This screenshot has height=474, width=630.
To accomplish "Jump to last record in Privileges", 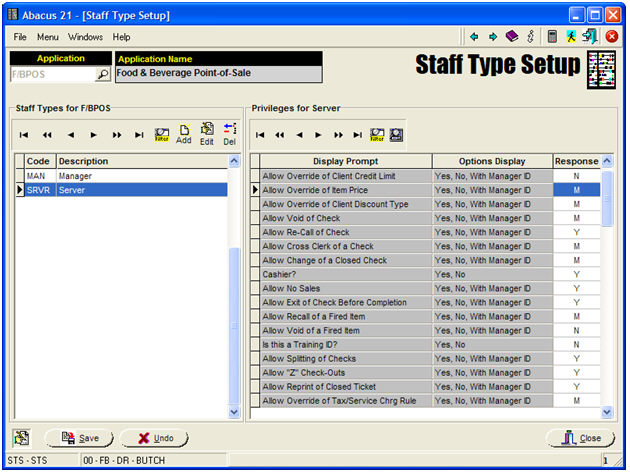I will [x=357, y=134].
